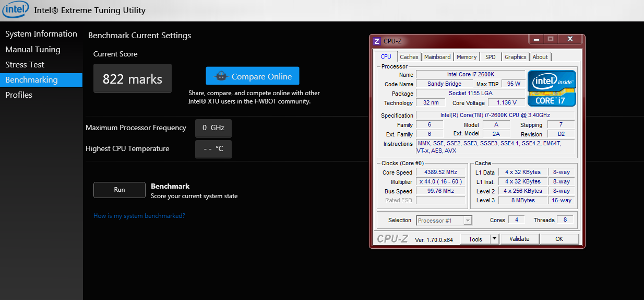Image resolution: width=644 pixels, height=300 pixels.
Task: Click the 'x 44.0 ( 16 - 60 )' multiplier value
Action: click(440, 182)
